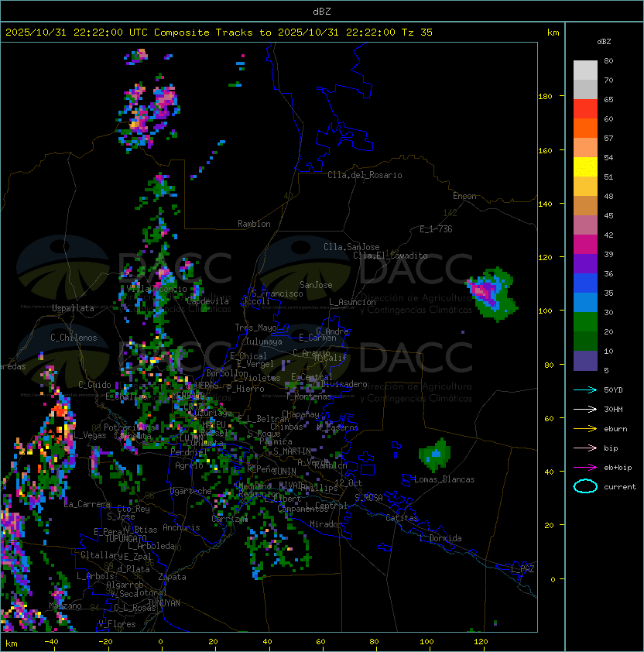Click the amber 51 dBZ legend swatch
644x652 pixels.
pos(585,186)
